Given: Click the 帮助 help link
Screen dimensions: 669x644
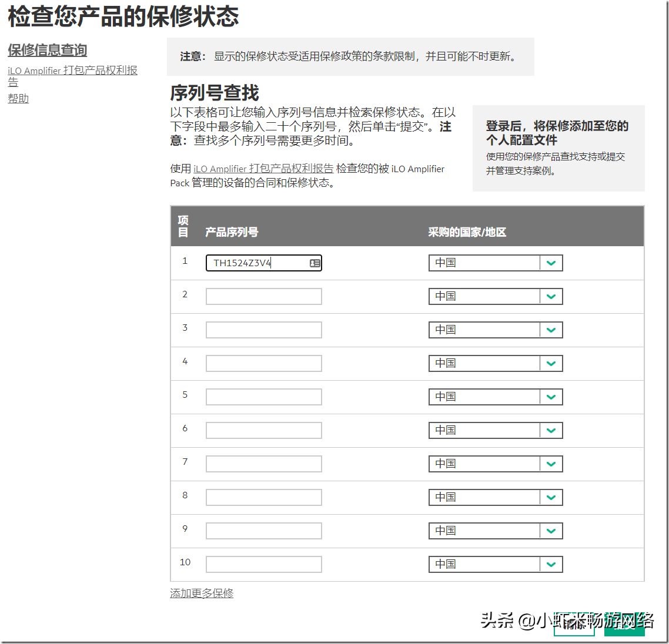Looking at the screenshot, I should click(x=18, y=99).
